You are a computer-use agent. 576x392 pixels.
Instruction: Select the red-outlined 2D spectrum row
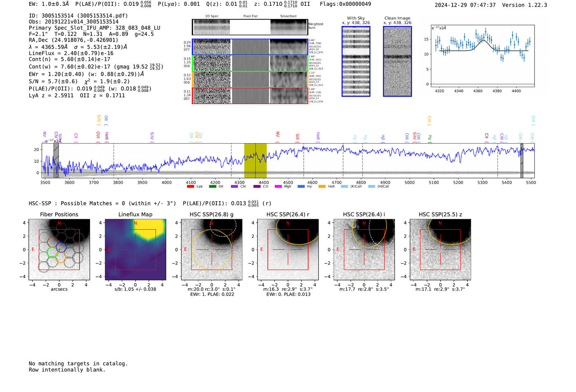tap(250, 95)
